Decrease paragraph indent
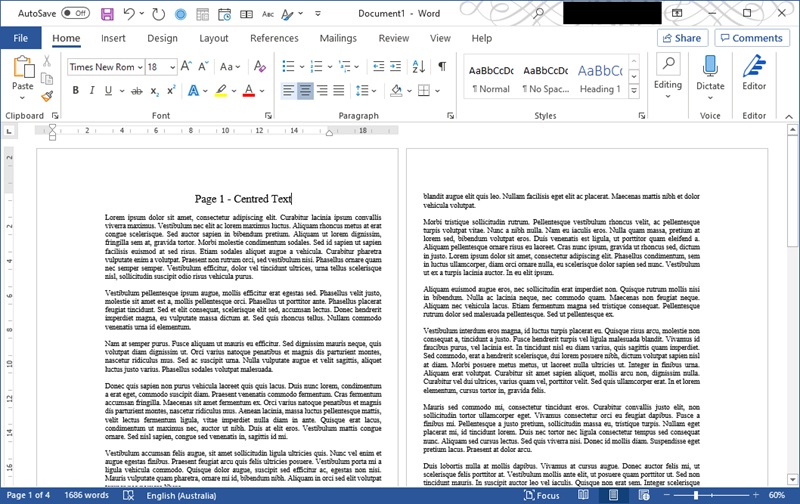The image size is (800, 504). tap(378, 66)
